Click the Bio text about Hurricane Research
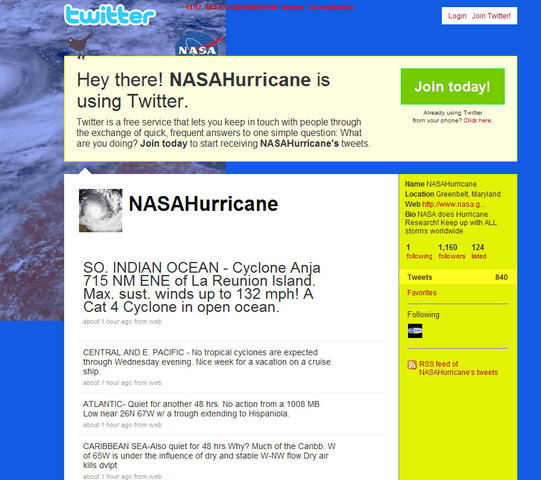The width and height of the screenshot is (541, 480). (x=451, y=223)
